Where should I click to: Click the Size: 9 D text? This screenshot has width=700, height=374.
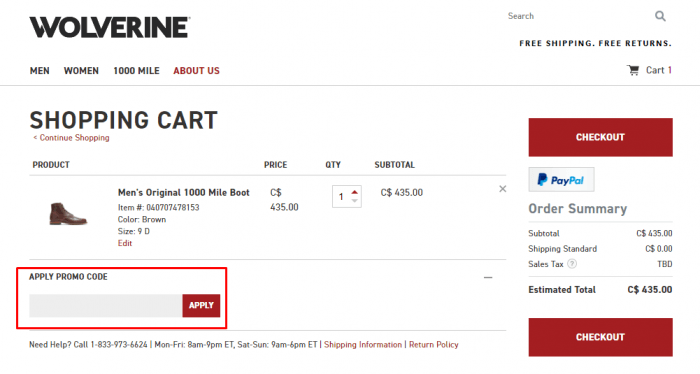click(x=134, y=231)
